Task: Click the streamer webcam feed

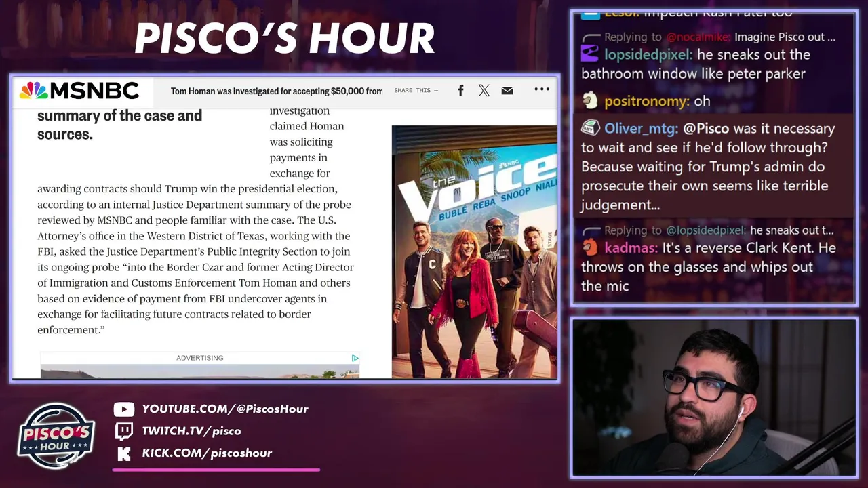Action: click(x=714, y=399)
